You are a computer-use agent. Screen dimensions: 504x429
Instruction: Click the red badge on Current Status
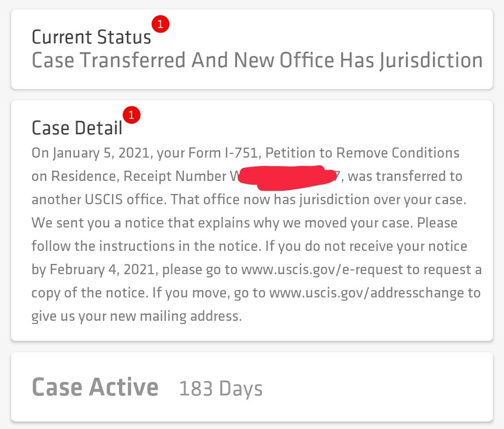tap(161, 24)
